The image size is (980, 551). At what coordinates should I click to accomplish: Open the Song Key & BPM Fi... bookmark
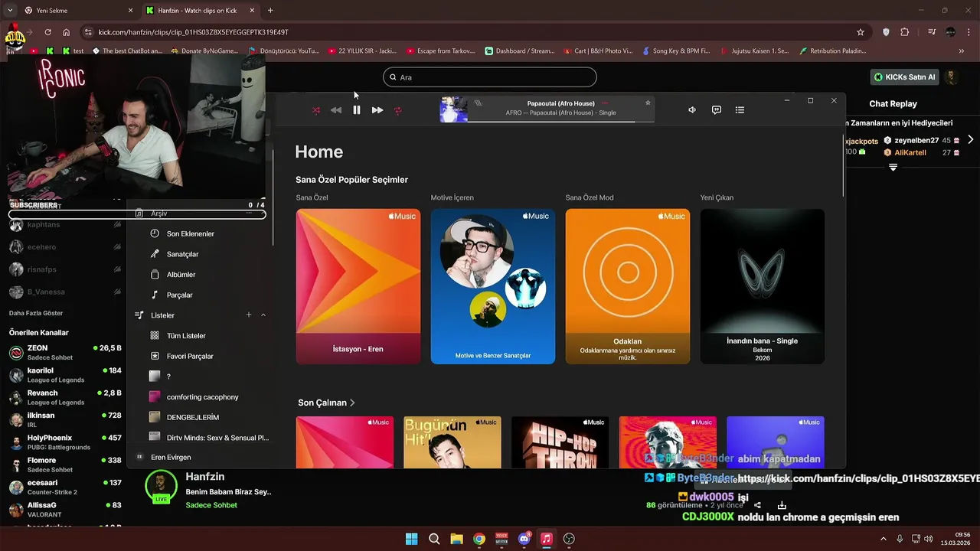coord(676,51)
